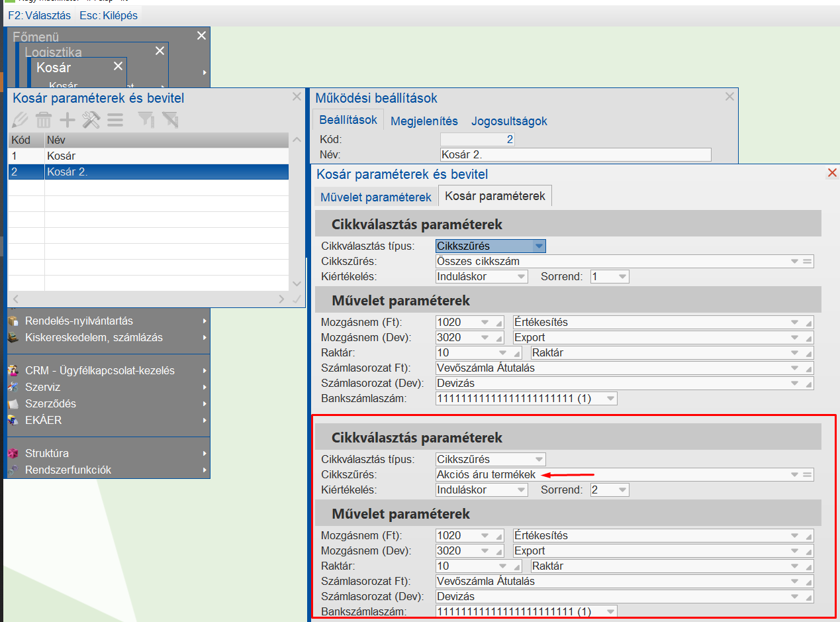Screen dimensions: 840x622
Task: Click F2: Választás in the top bar
Action: (39, 15)
